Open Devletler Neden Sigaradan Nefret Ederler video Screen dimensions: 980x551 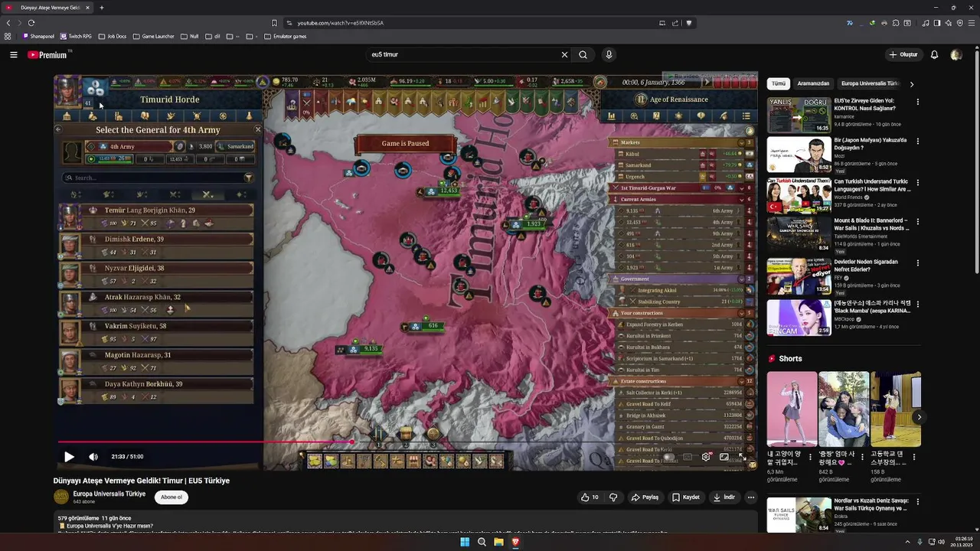pyautogui.click(x=799, y=276)
